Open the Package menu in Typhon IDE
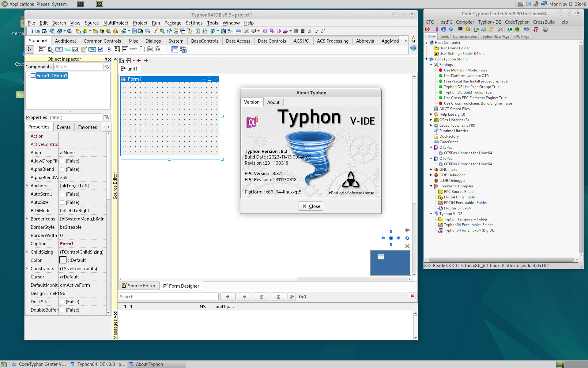This screenshot has height=368, width=588. tap(173, 23)
